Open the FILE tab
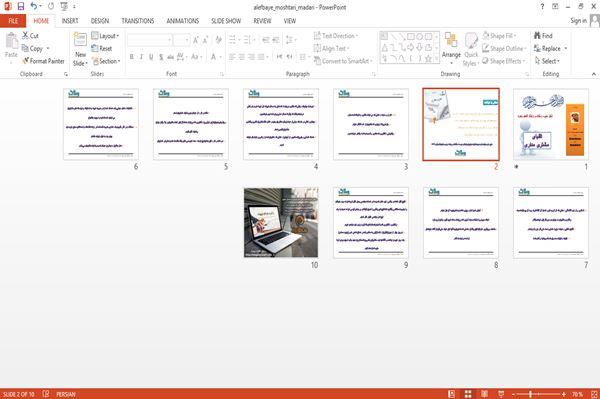Viewport: 600px width, 399px height. coord(13,21)
